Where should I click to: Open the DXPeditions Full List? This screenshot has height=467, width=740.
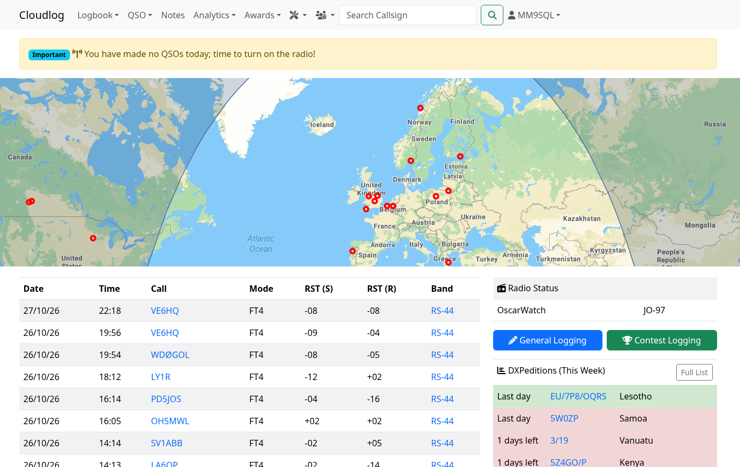point(694,372)
